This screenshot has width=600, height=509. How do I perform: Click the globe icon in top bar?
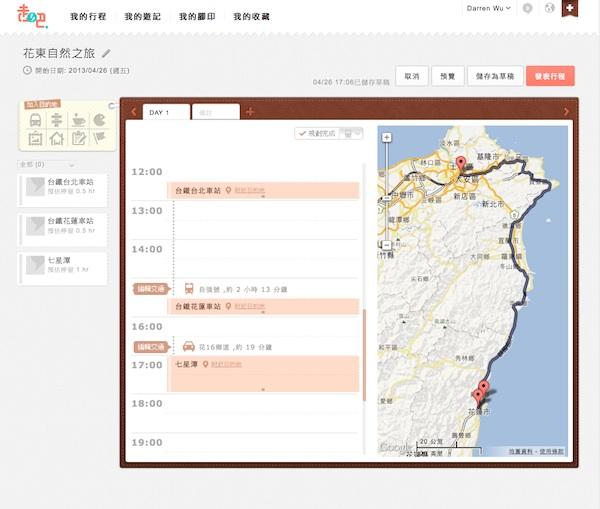[x=549, y=9]
